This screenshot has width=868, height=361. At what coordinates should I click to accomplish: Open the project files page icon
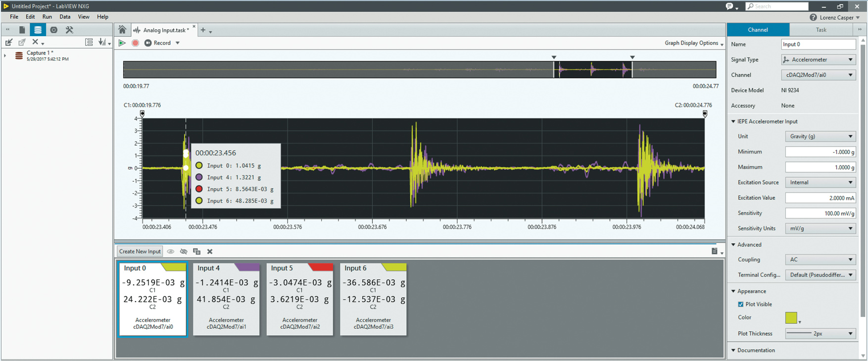point(22,30)
